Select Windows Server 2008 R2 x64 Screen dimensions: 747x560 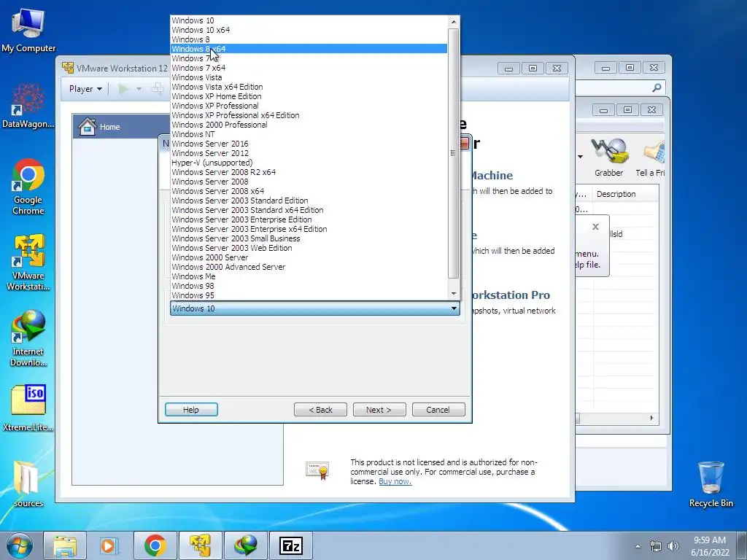coord(309,172)
